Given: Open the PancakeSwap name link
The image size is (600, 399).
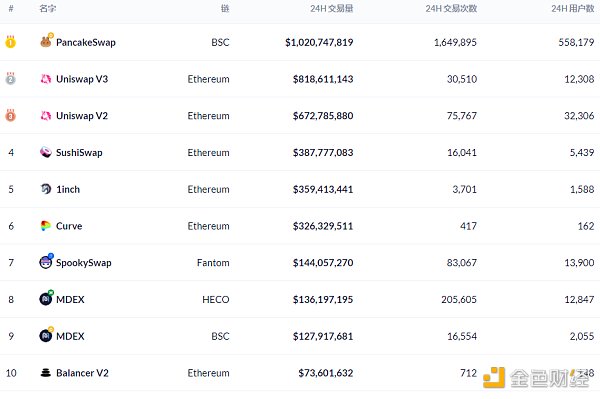Looking at the screenshot, I should point(86,42).
